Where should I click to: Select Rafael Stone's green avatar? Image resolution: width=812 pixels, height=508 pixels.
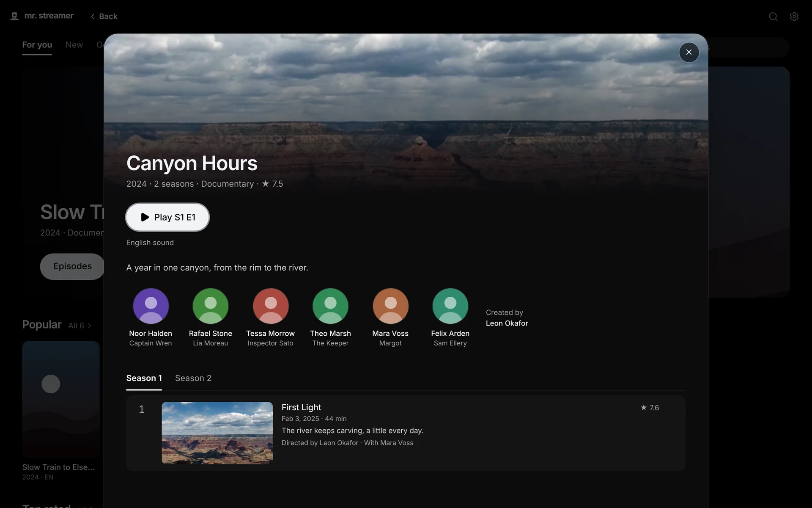211,306
